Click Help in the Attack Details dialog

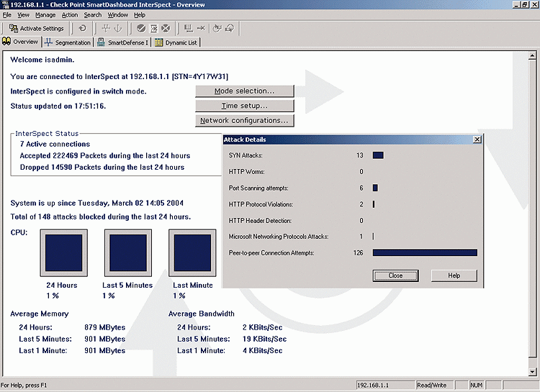tap(454, 275)
